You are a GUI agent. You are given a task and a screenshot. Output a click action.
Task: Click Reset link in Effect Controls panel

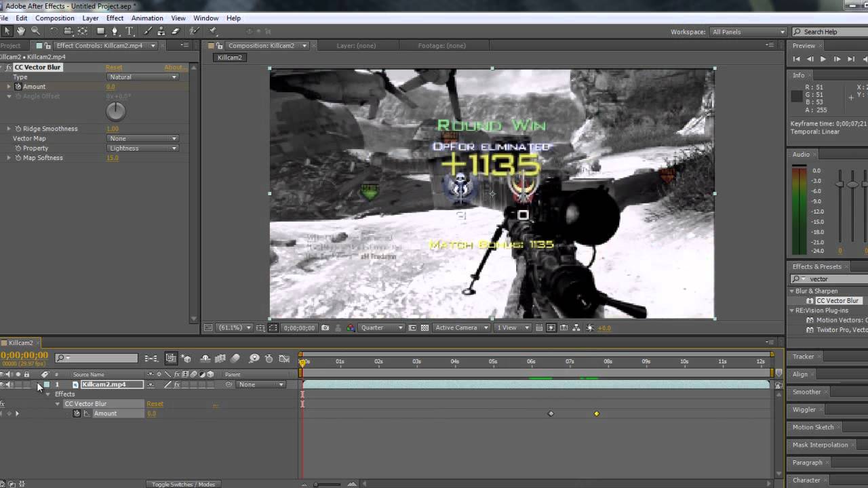pyautogui.click(x=114, y=67)
